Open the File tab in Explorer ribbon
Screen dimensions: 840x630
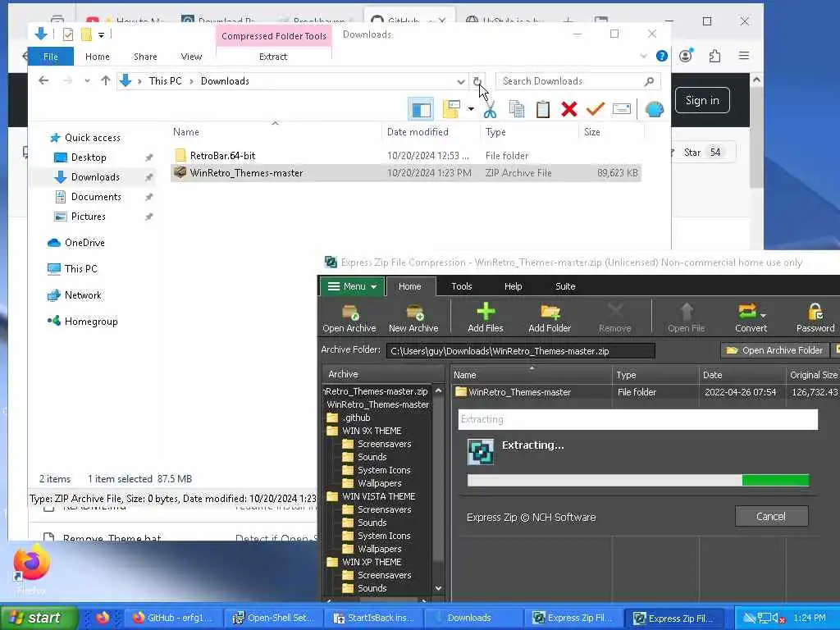coord(50,57)
